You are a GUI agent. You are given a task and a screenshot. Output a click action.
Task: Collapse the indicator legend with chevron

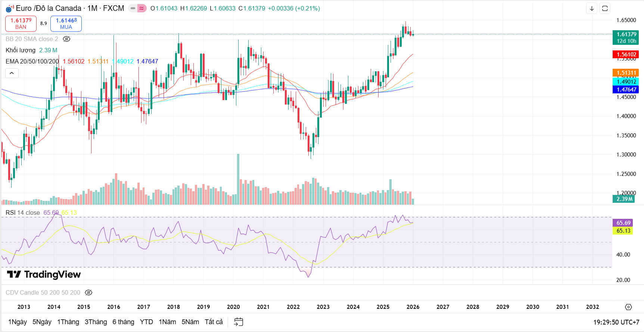[x=12, y=73]
